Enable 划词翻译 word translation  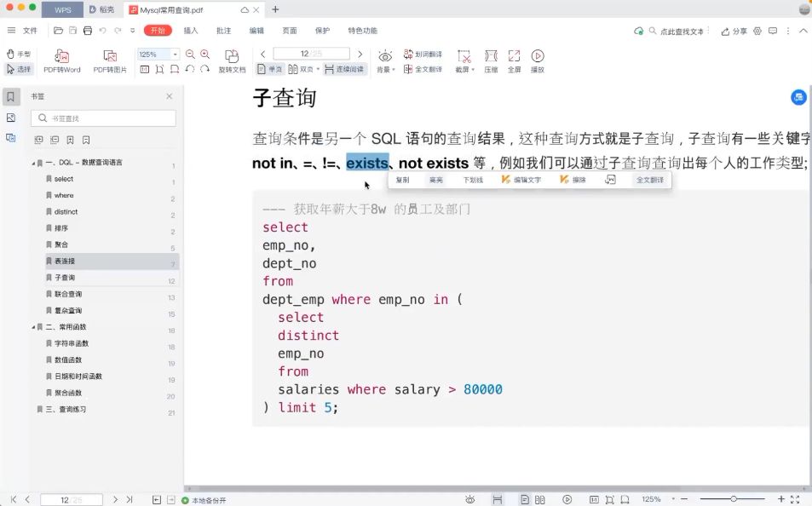click(423, 54)
